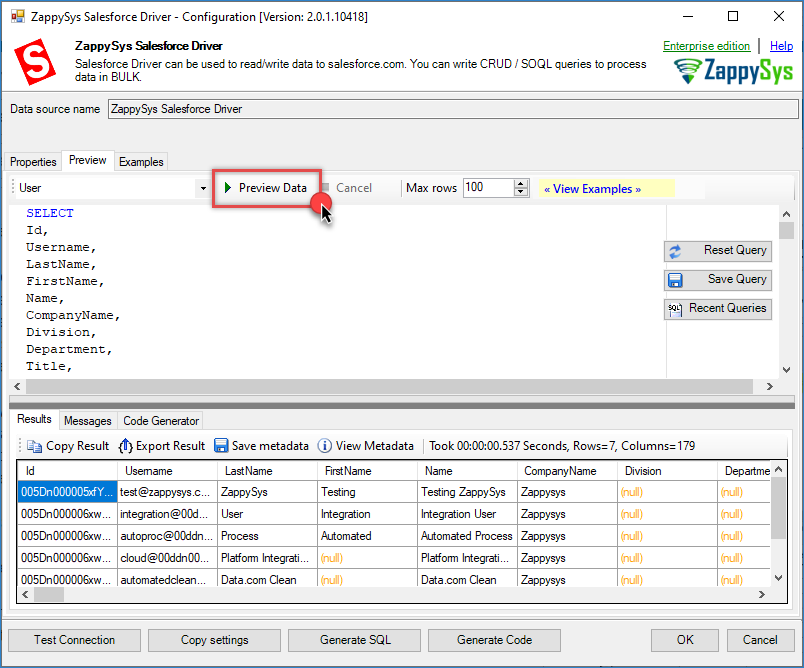Increase Max rows with the up arrow
This screenshot has width=804, height=668.
pos(521,184)
